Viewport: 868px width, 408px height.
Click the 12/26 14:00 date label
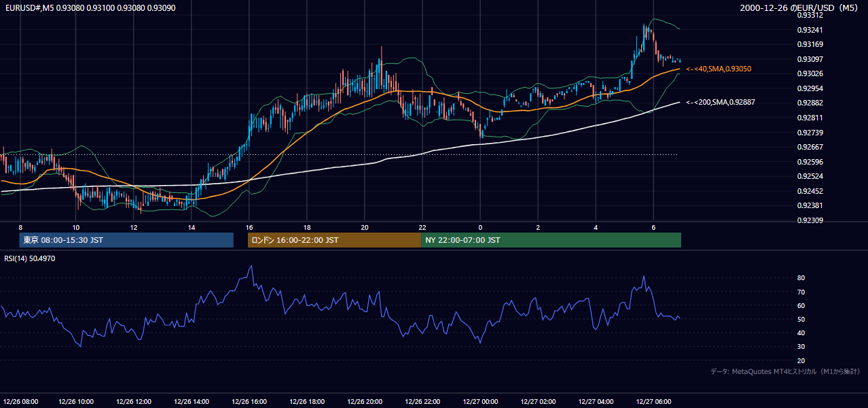192,401
